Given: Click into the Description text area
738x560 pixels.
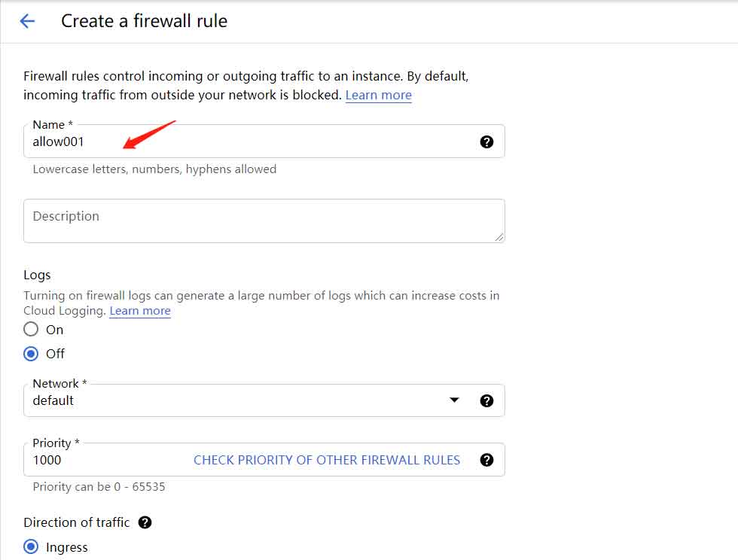Looking at the screenshot, I should [264, 221].
